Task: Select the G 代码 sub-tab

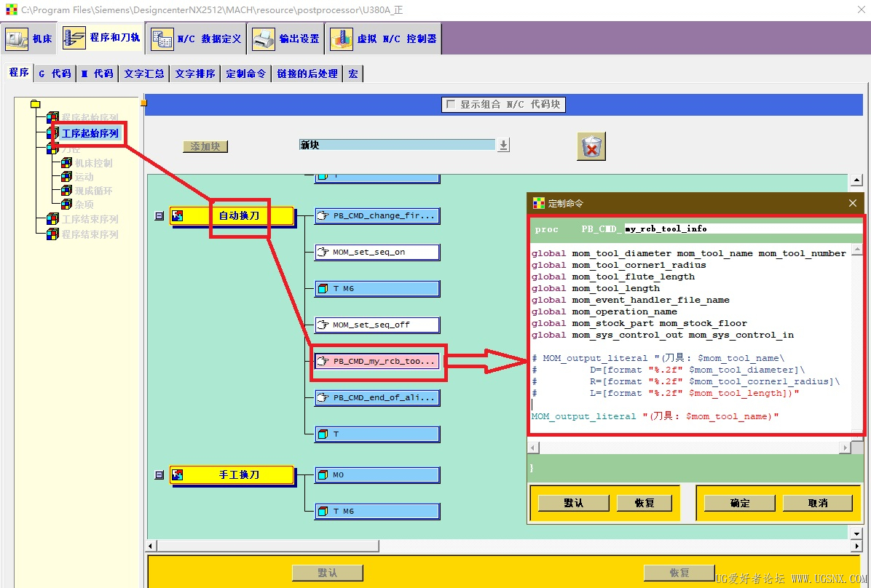Action: pyautogui.click(x=55, y=73)
